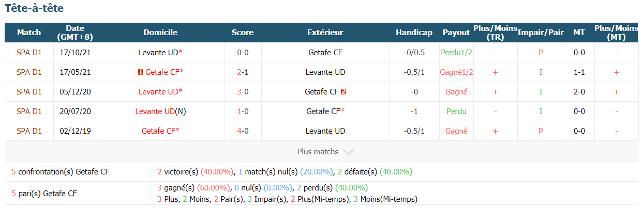Expand the Plus matchs chevron arrow
644x208 pixels.
tap(349, 152)
